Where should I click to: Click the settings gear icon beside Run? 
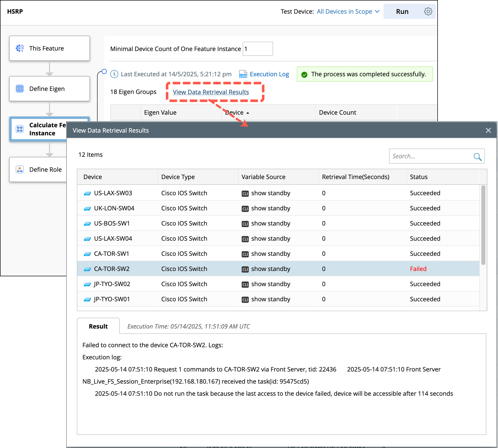coord(428,11)
